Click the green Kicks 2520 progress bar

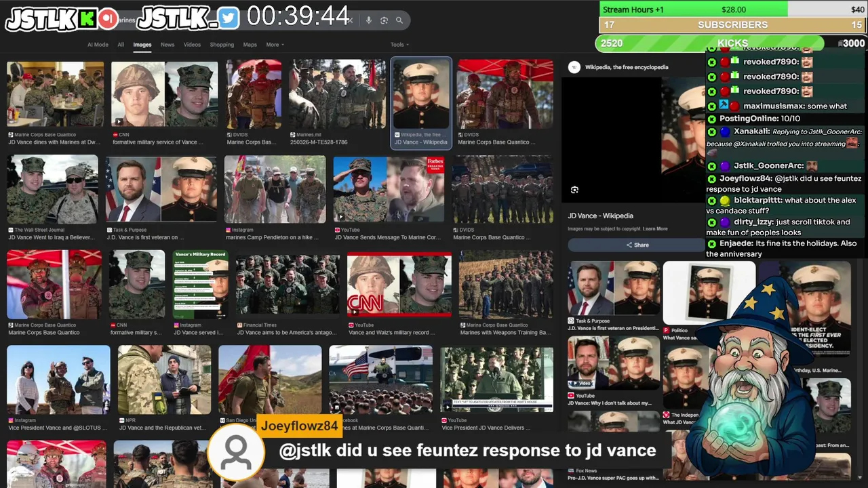[709, 43]
